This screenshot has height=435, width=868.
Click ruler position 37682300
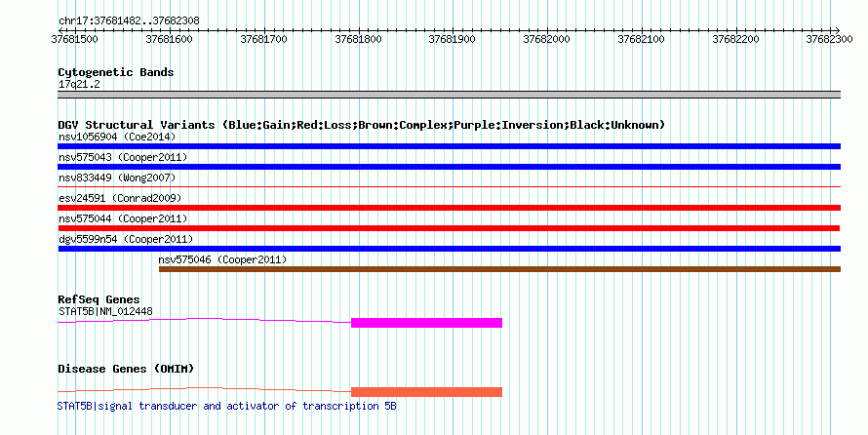pyautogui.click(x=829, y=39)
